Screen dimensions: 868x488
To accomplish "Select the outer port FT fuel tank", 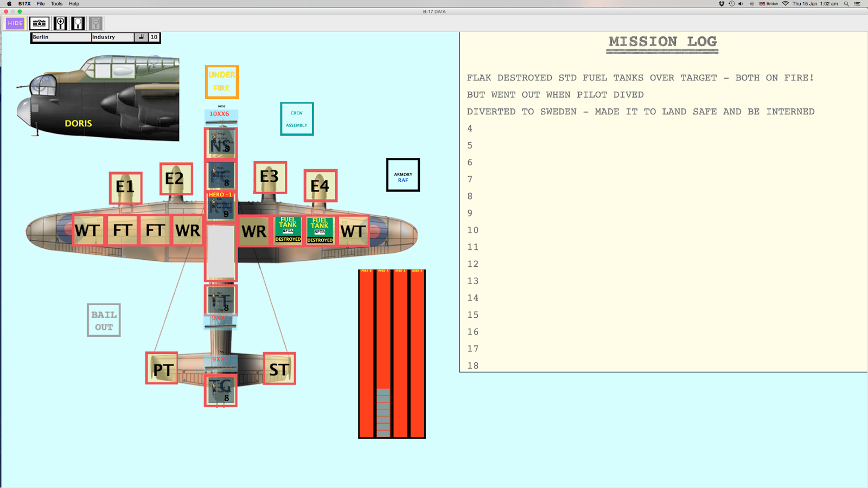I will (x=122, y=230).
